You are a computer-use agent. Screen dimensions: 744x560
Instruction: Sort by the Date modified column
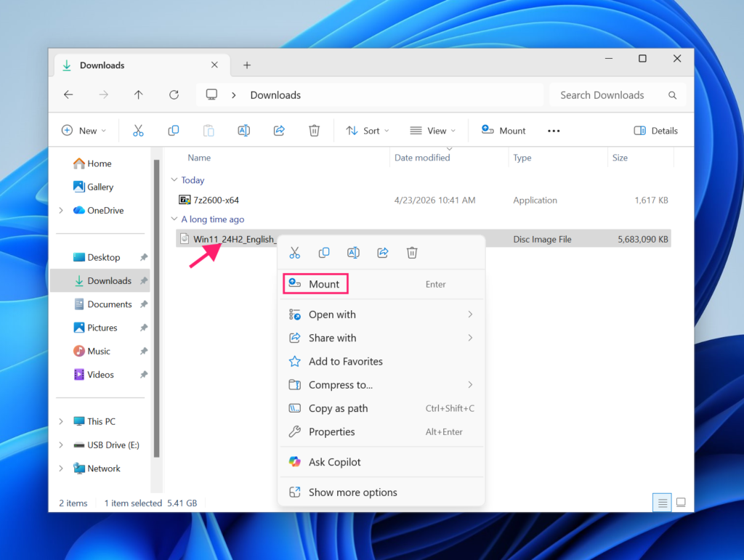click(422, 158)
